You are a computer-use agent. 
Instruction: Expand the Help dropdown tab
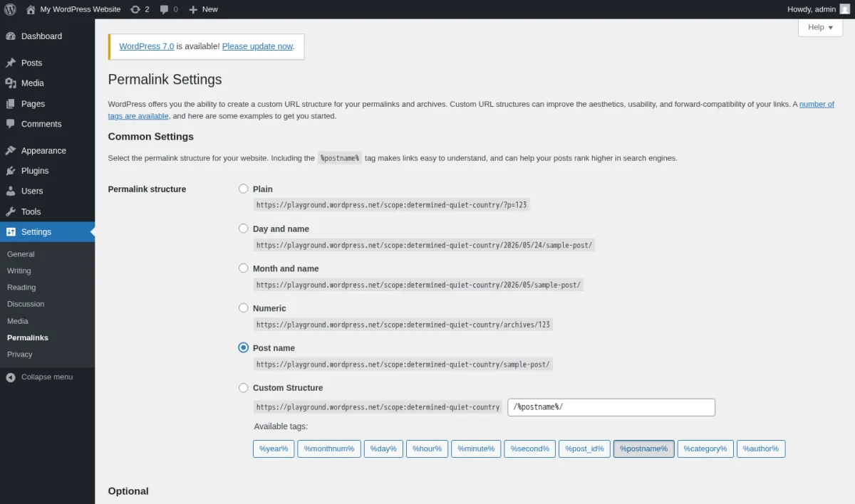pos(820,27)
